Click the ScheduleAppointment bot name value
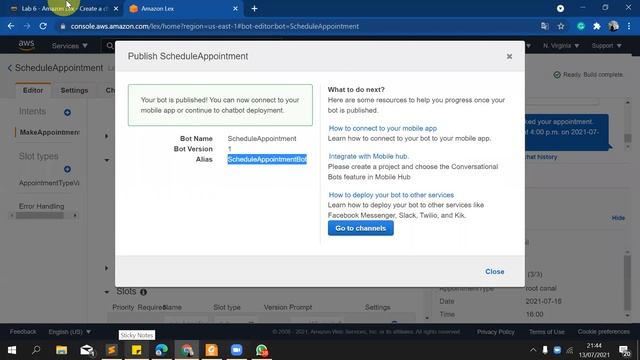The height and width of the screenshot is (360, 640). coord(262,139)
